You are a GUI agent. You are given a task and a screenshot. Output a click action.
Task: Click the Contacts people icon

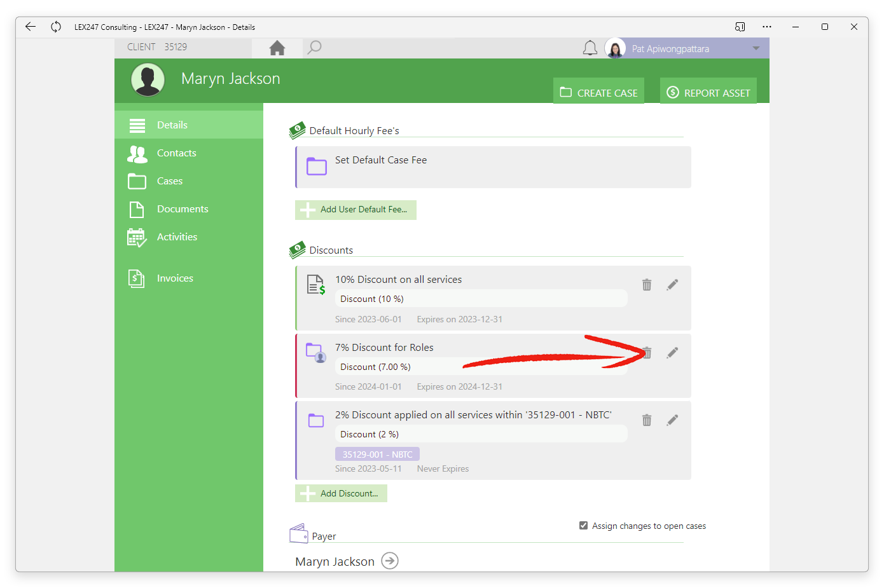click(137, 153)
